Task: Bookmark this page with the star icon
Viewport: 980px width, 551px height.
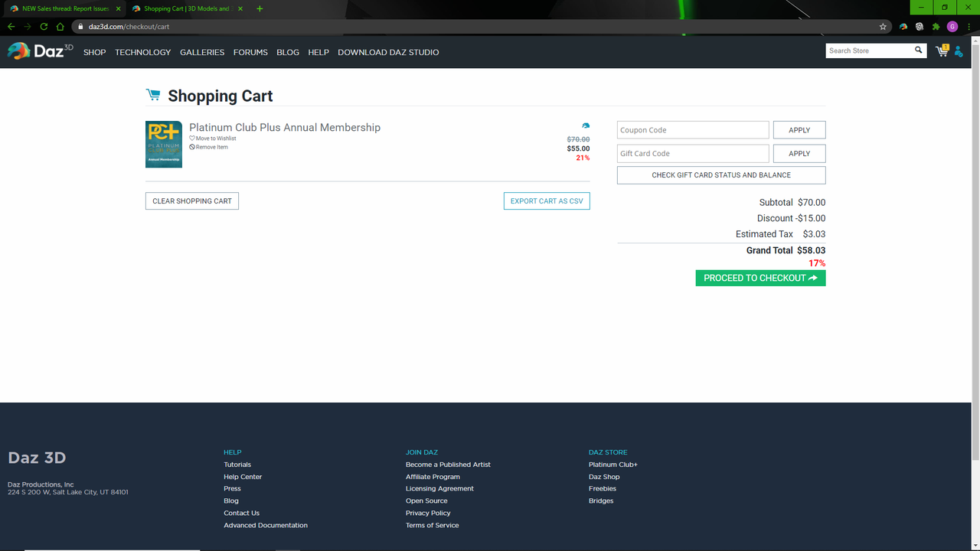Action: (x=883, y=26)
